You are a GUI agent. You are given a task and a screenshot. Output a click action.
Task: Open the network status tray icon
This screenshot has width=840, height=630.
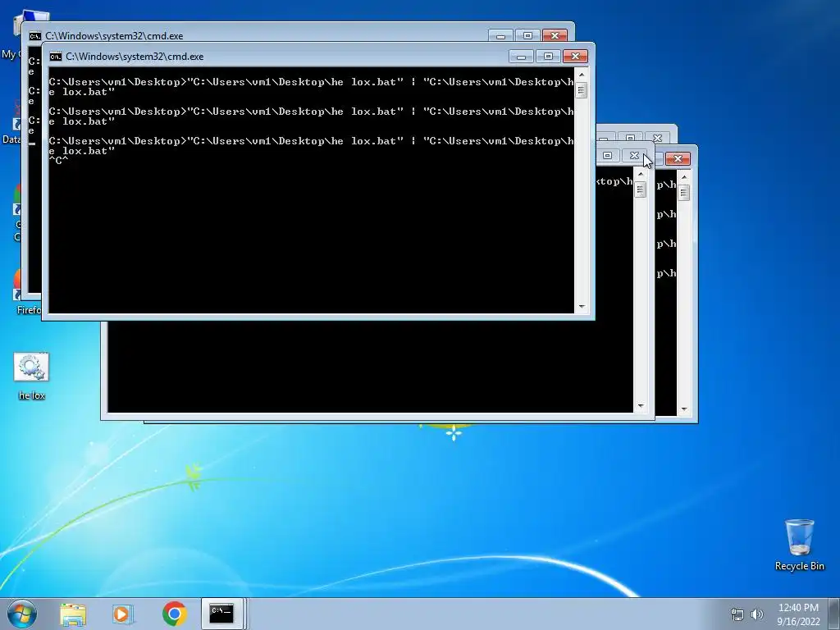737,614
